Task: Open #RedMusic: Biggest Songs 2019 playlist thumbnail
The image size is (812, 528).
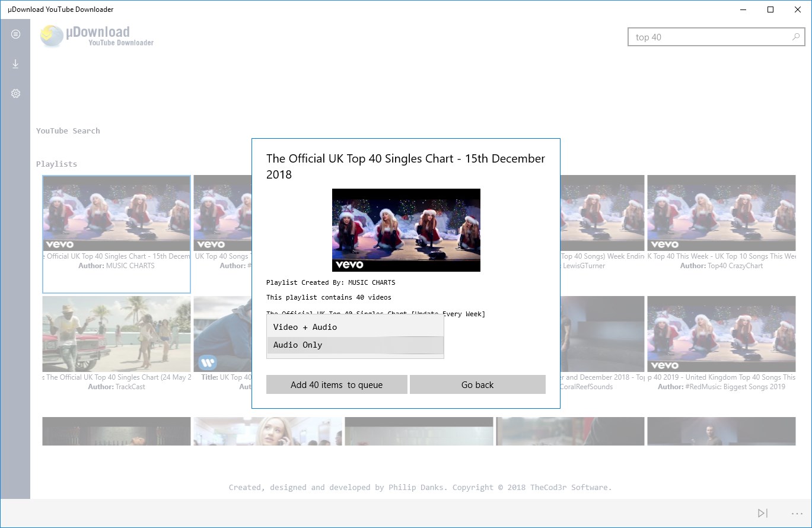Action: click(x=721, y=334)
